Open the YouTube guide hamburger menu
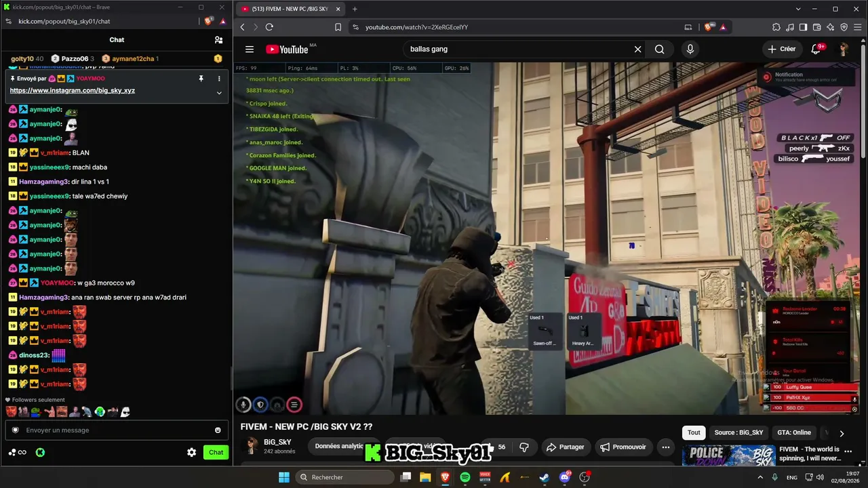868x488 pixels. click(250, 49)
